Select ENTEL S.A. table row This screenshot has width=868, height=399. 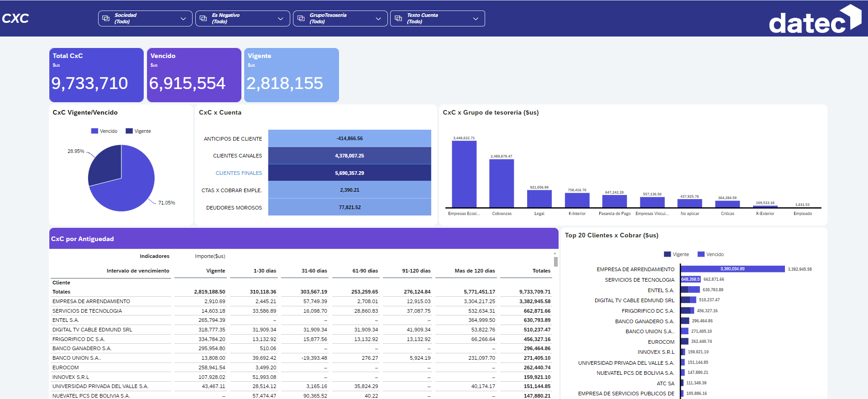301,320
